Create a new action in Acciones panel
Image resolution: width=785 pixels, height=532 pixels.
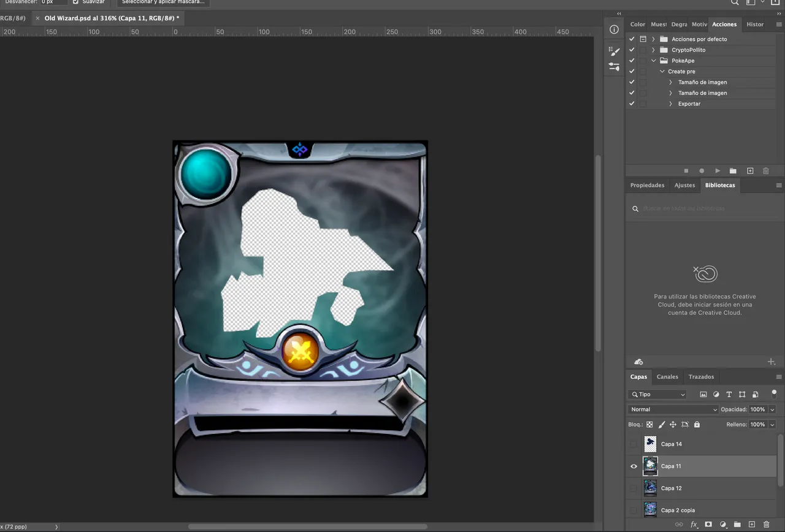point(749,171)
